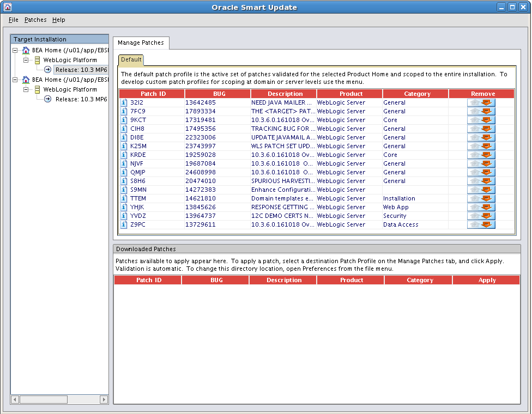
Task: Remove patch CIH8 using its arrow button
Action: [x=481, y=129]
